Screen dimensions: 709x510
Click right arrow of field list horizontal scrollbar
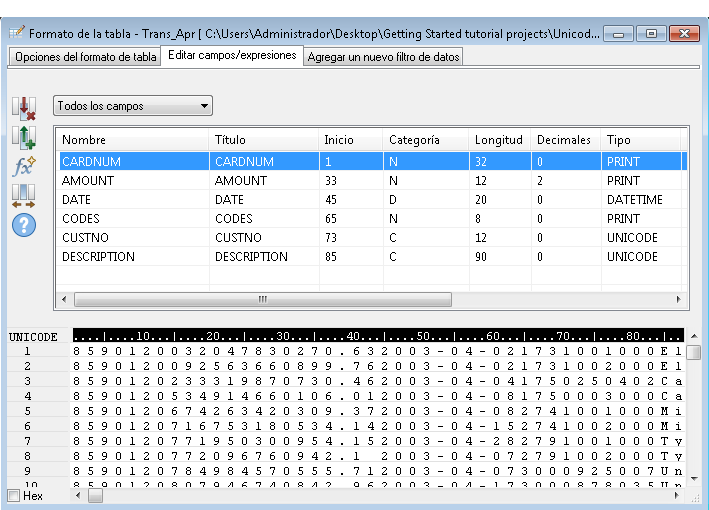point(677,299)
